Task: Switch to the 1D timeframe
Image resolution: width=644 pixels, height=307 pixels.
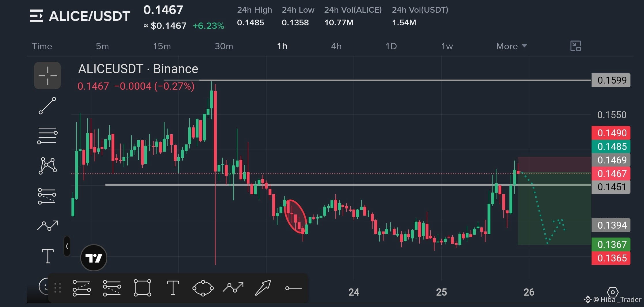Action: (391, 46)
